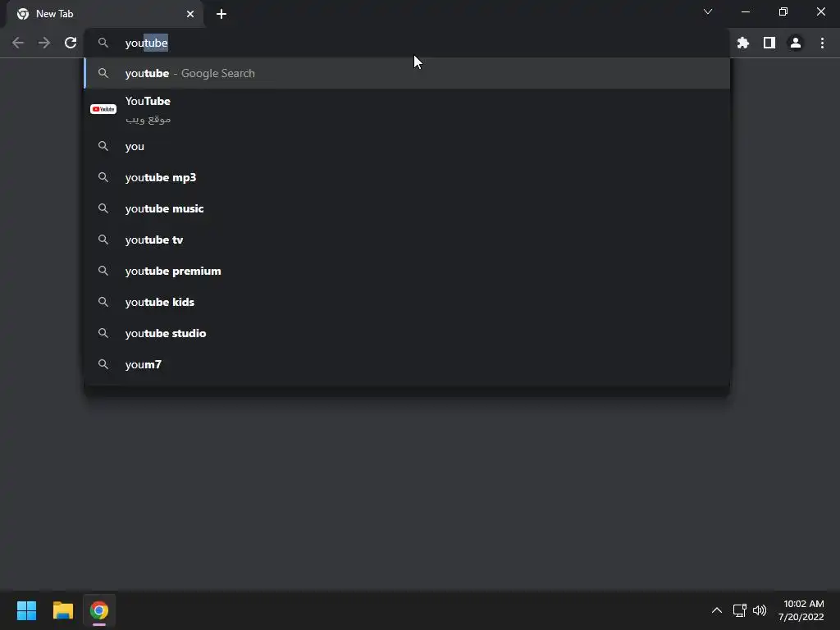This screenshot has width=840, height=630.
Task: Select 'youtube tv' suggestion
Action: (407, 240)
